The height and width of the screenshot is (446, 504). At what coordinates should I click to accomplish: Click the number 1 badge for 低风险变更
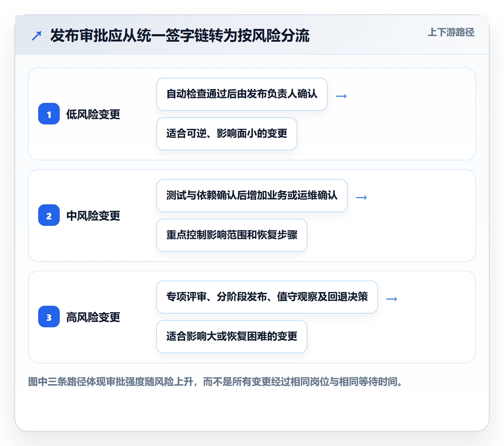tap(49, 114)
